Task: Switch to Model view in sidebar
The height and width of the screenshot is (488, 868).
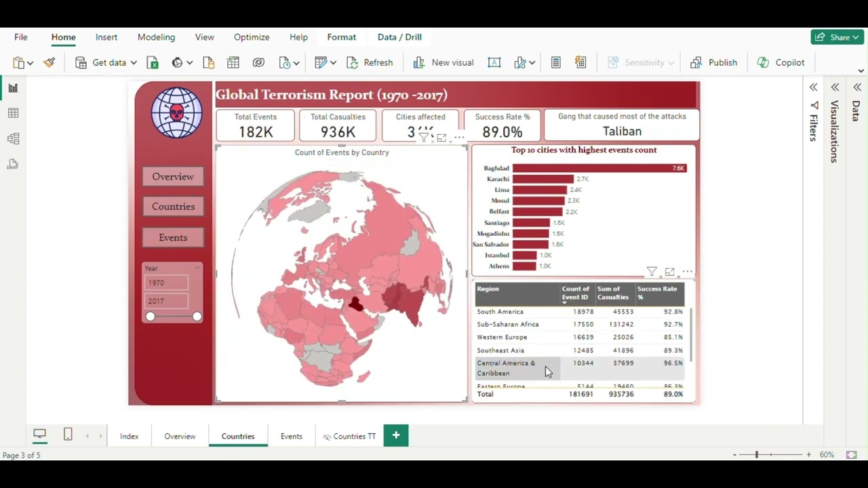Action: pyautogui.click(x=13, y=139)
